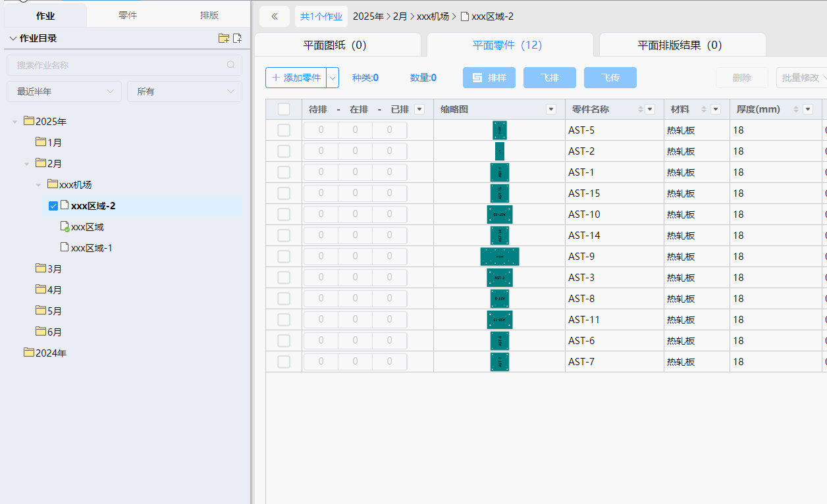
Task: Open filter icon on 缩略图 column
Action: (x=551, y=109)
